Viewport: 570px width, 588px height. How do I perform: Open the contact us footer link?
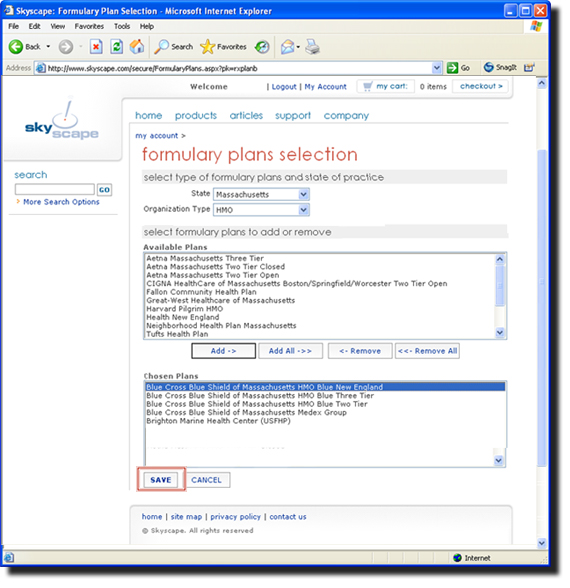[288, 517]
